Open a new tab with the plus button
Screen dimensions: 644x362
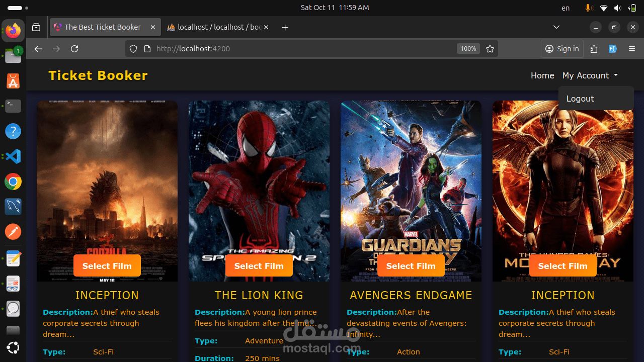[x=285, y=27]
